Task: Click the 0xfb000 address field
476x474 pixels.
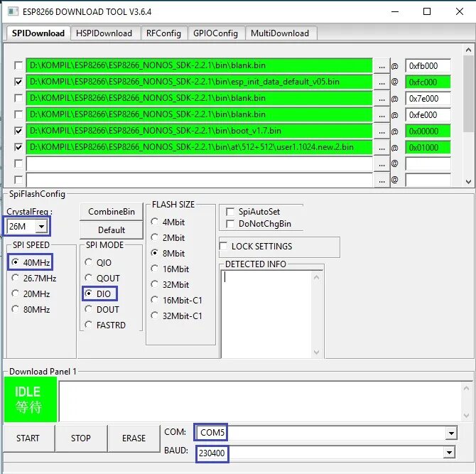Action: pos(428,66)
